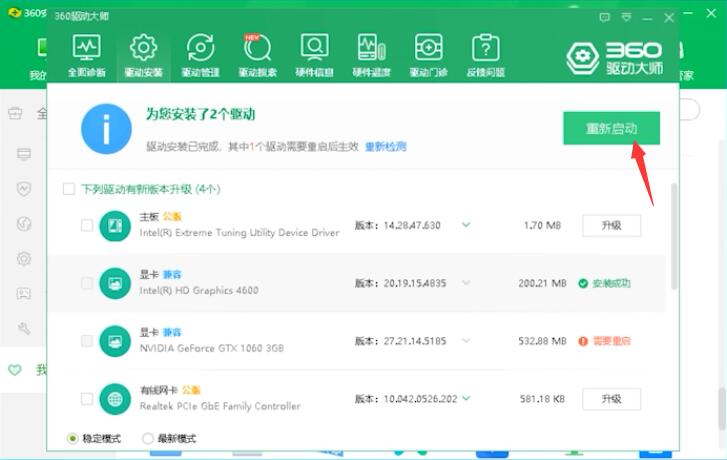727x460 pixels.
Task: Open the 硬件温度 hardware temperature tab
Action: (371, 56)
